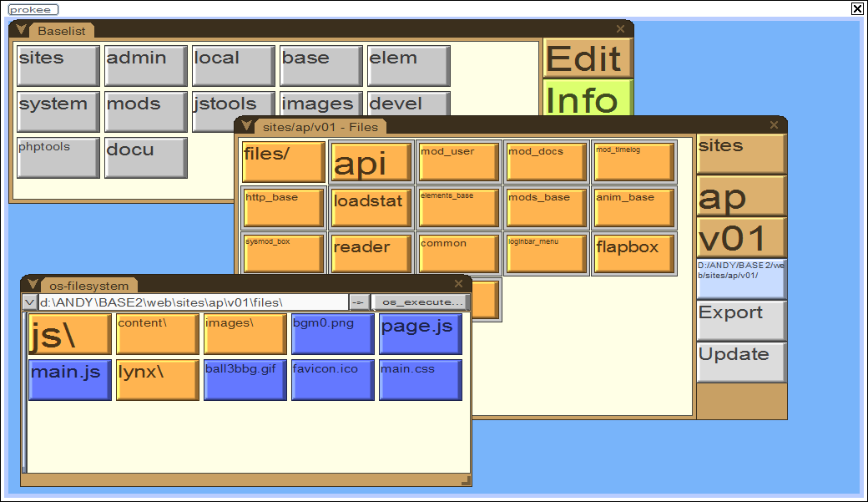Select the os-filesystem window tab

89,286
